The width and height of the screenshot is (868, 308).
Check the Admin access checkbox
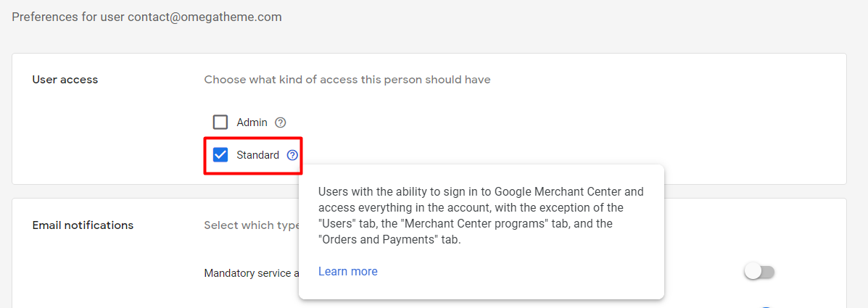pyautogui.click(x=220, y=122)
